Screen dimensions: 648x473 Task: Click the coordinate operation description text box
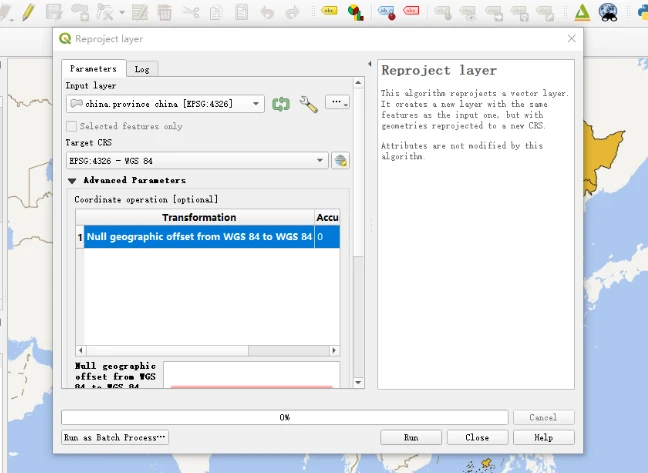click(252, 375)
